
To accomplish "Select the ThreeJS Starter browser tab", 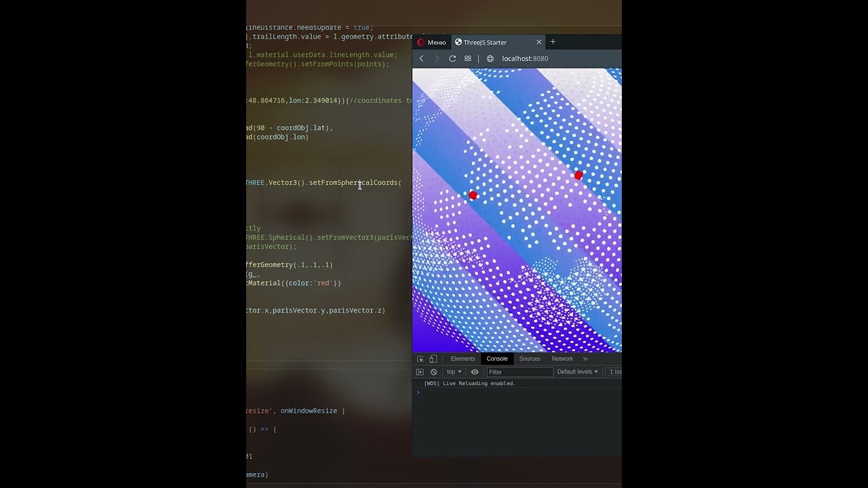I will click(498, 42).
